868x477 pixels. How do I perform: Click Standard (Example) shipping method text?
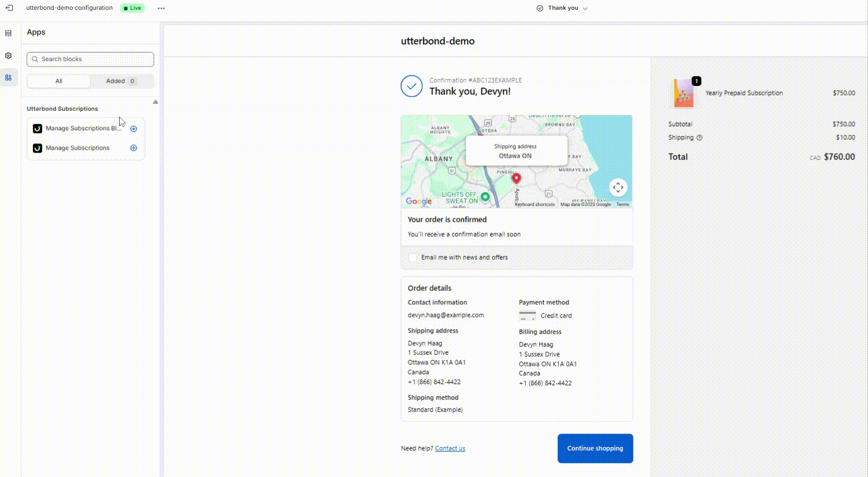pyautogui.click(x=435, y=409)
